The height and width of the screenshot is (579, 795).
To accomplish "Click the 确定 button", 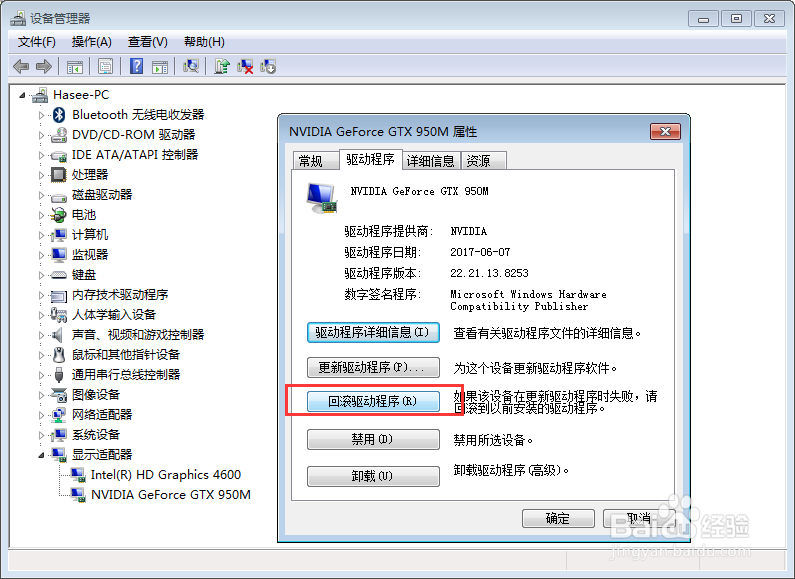I will click(x=558, y=518).
